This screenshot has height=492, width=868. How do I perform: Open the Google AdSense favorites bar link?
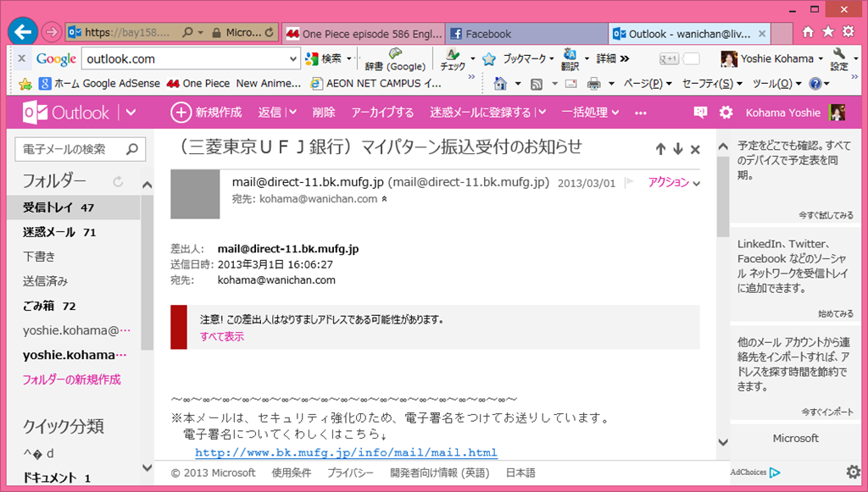pos(120,84)
